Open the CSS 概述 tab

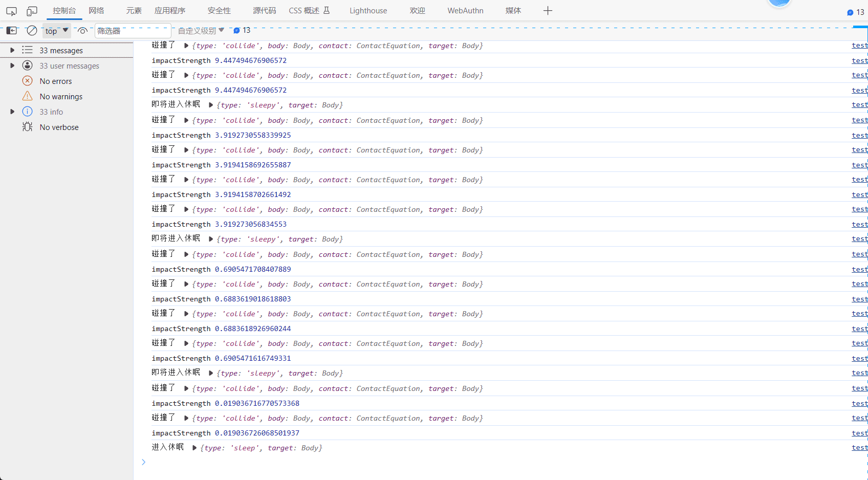tap(309, 11)
